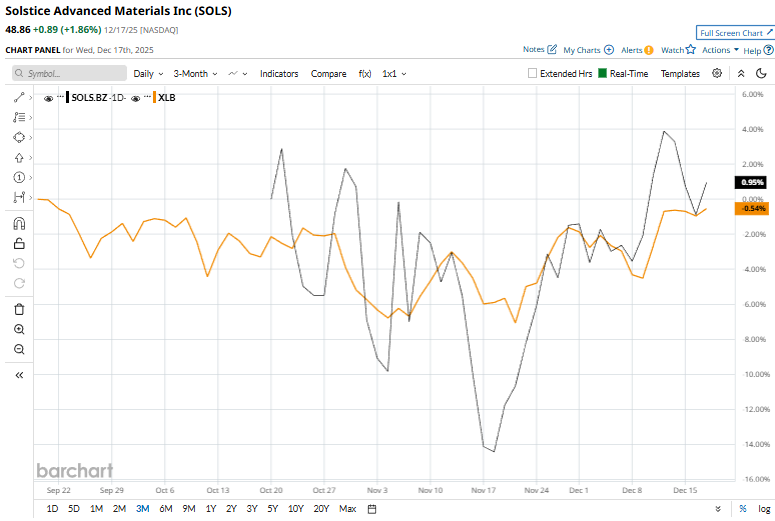This screenshot has height=521, width=775.
Task: Select the 1Y time range
Action: pyautogui.click(x=211, y=509)
